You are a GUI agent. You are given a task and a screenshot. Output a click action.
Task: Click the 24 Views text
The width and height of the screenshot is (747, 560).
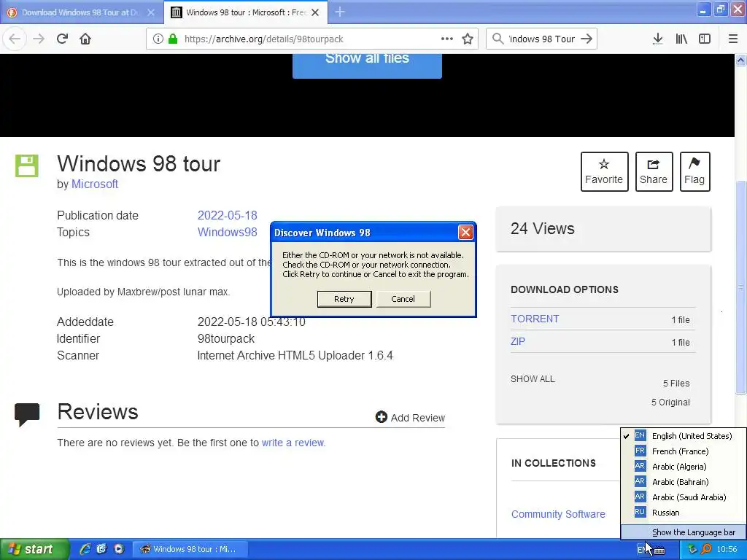point(542,228)
